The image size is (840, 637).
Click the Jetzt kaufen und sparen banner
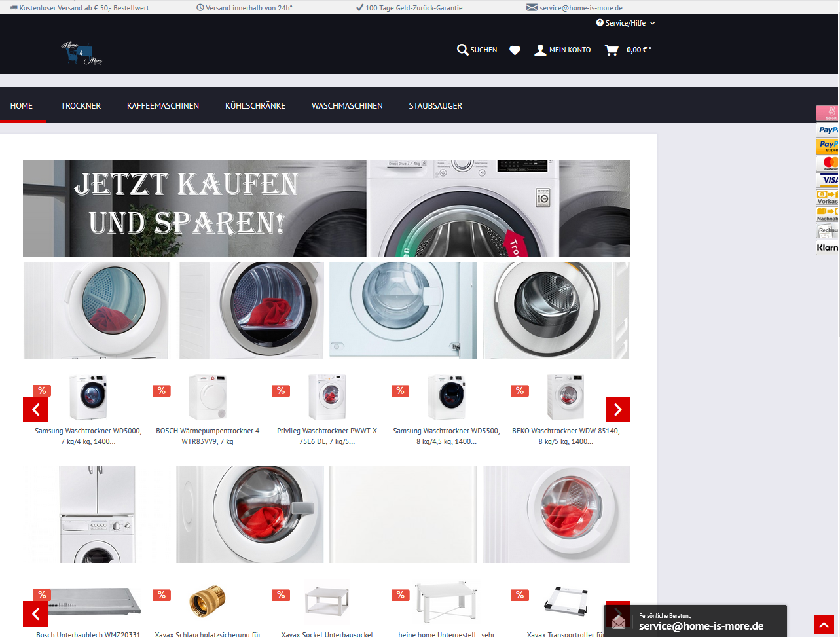point(327,208)
